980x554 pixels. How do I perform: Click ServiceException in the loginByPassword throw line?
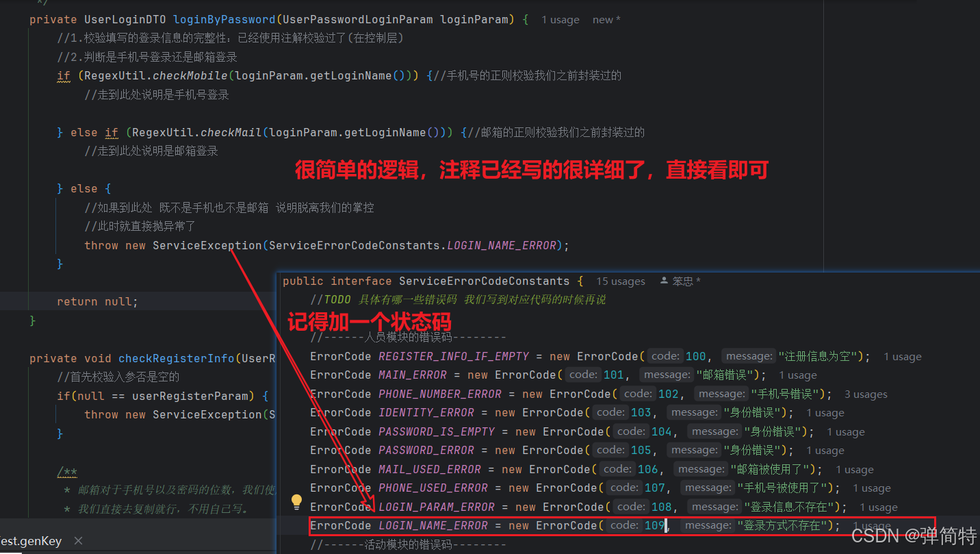coord(207,245)
